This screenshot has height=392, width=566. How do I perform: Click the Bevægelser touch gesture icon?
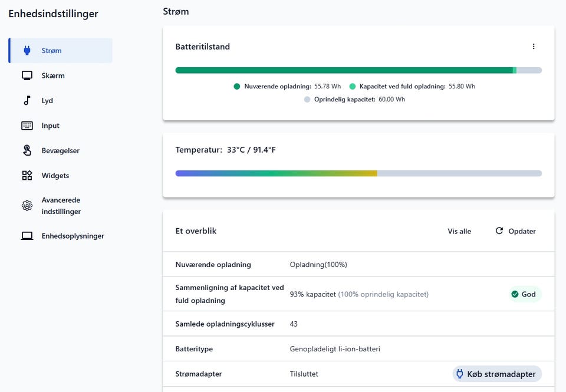[27, 150]
